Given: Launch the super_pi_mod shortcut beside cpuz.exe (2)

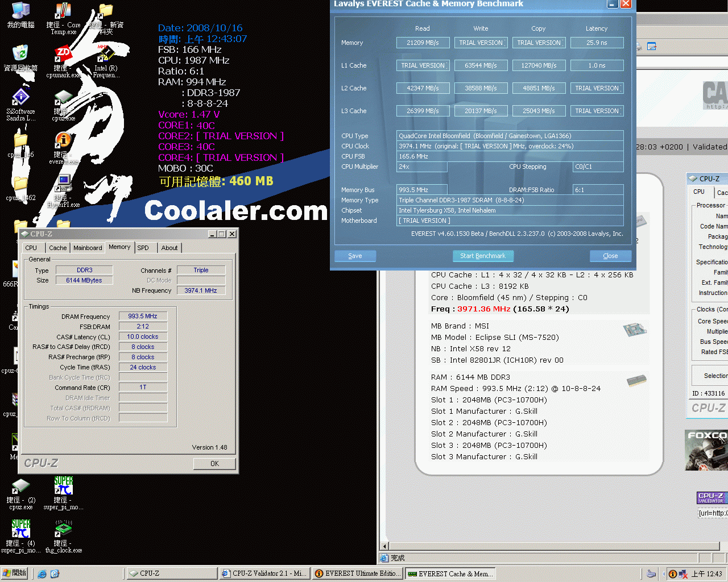Looking at the screenshot, I should point(63,494).
